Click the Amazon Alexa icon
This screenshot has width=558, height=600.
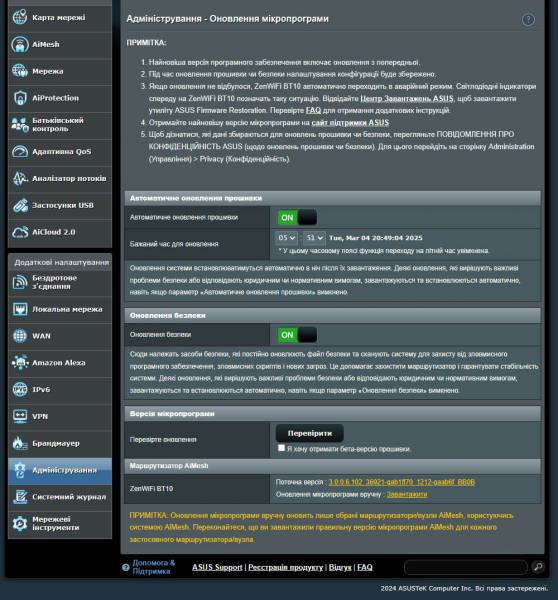coord(20,363)
